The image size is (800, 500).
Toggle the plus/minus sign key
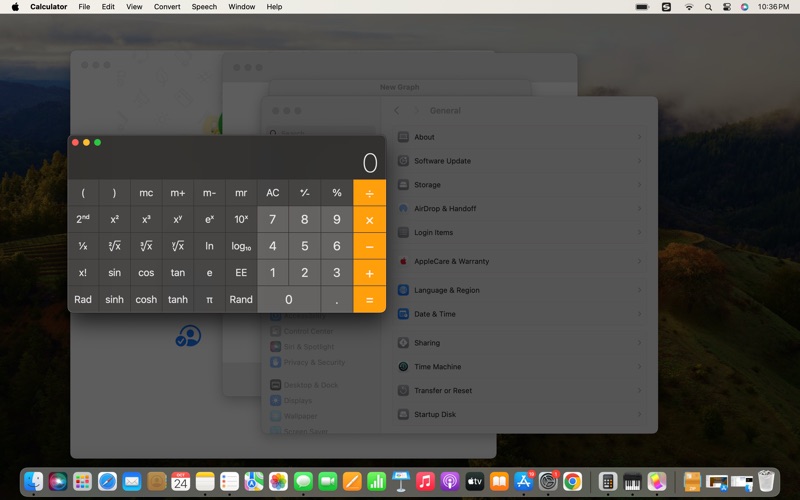(x=305, y=193)
